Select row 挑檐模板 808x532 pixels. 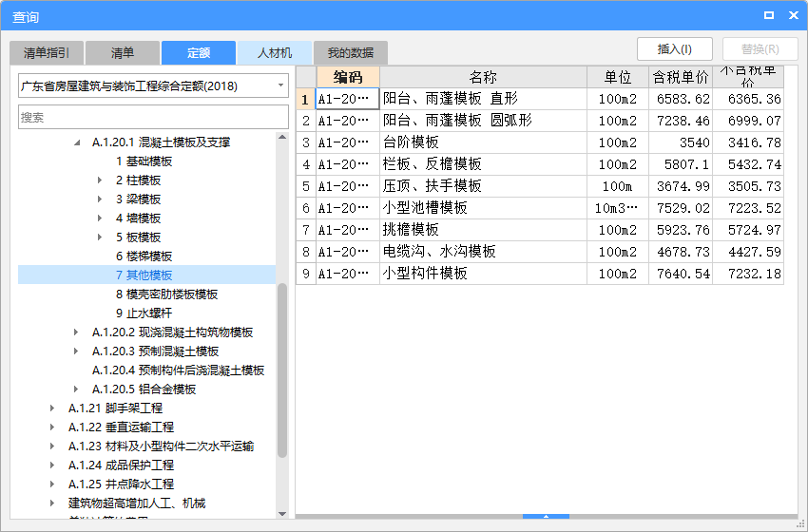click(x=540, y=230)
